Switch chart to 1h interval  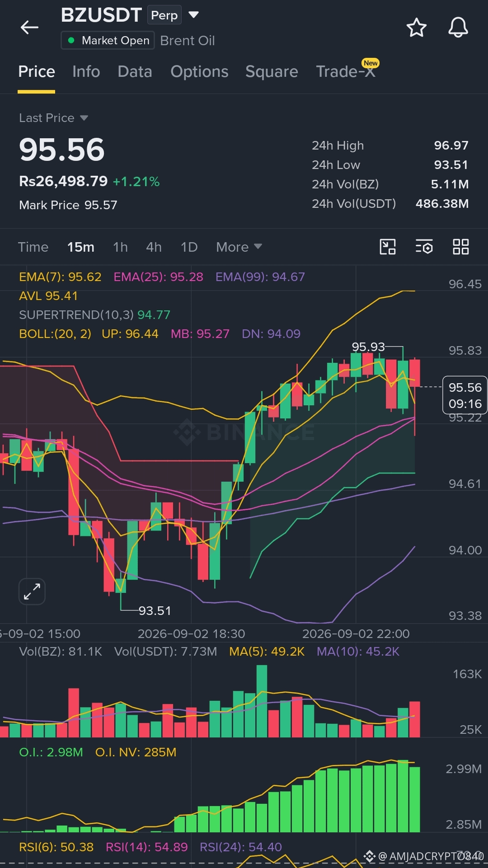point(120,247)
